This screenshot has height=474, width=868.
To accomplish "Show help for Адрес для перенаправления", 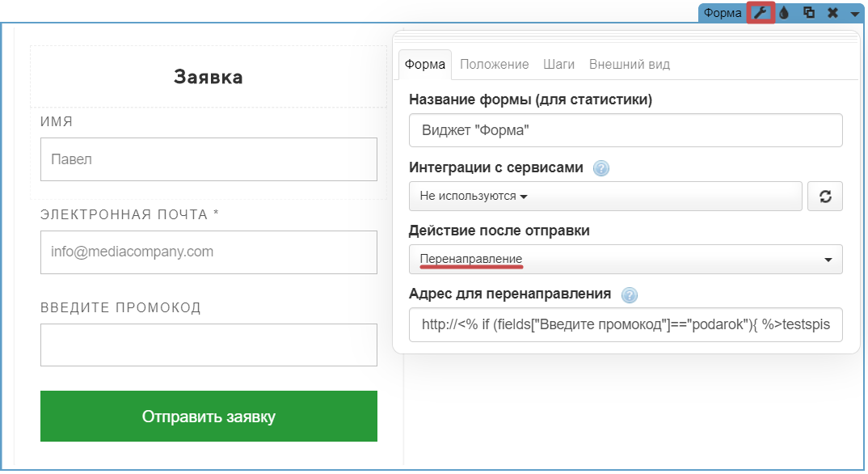I will 630,294.
